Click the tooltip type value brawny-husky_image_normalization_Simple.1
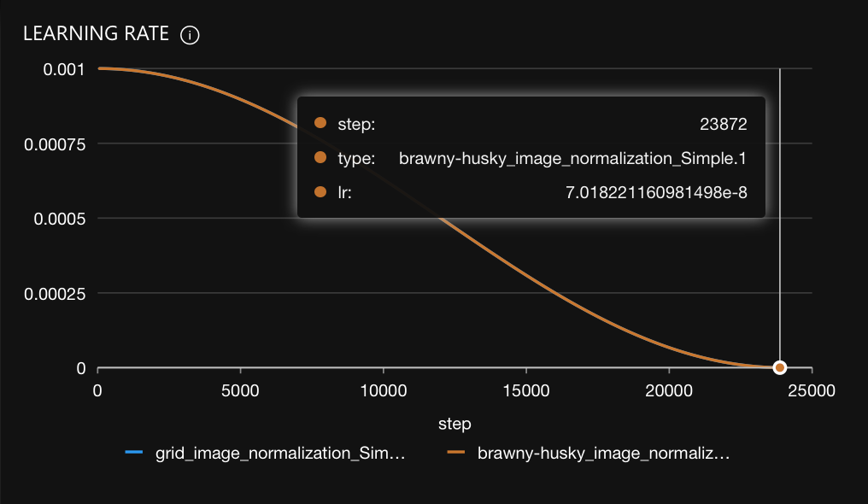Screen dimensions: 868x504 tap(573, 158)
